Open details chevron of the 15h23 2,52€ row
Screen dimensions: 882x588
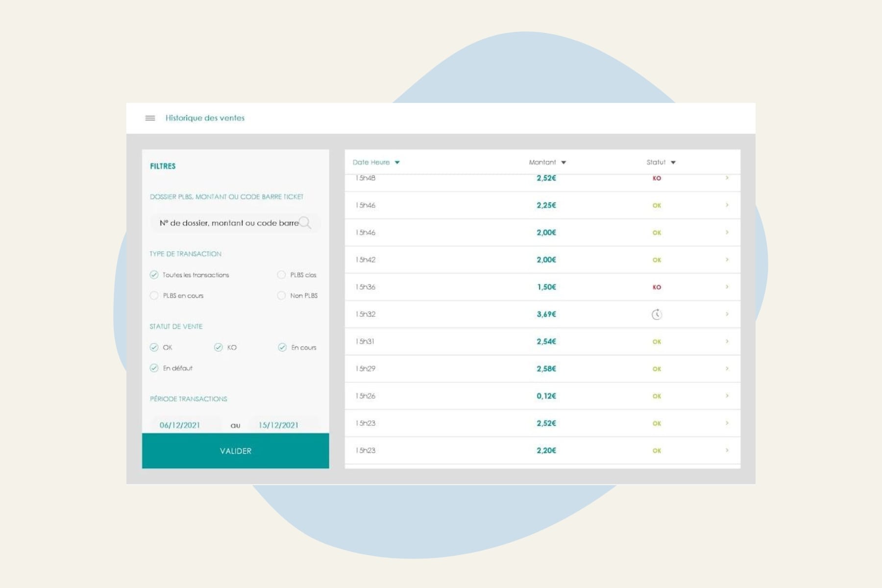click(x=727, y=423)
